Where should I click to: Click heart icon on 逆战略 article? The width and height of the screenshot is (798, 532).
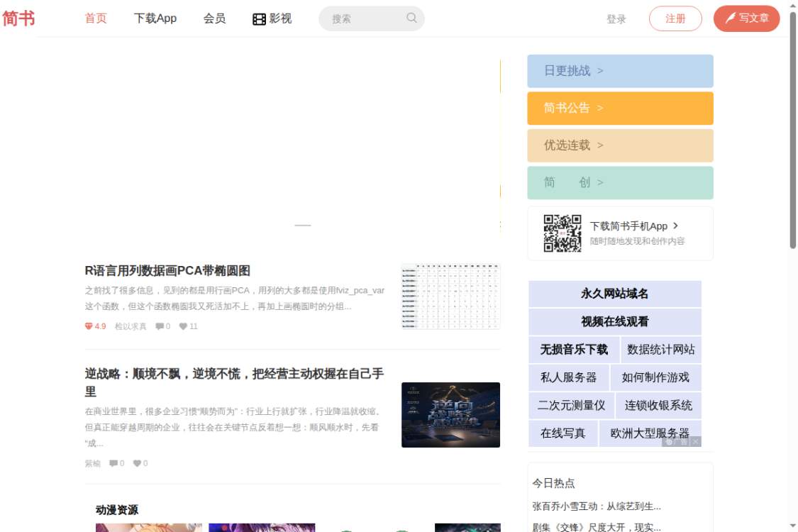point(137,463)
